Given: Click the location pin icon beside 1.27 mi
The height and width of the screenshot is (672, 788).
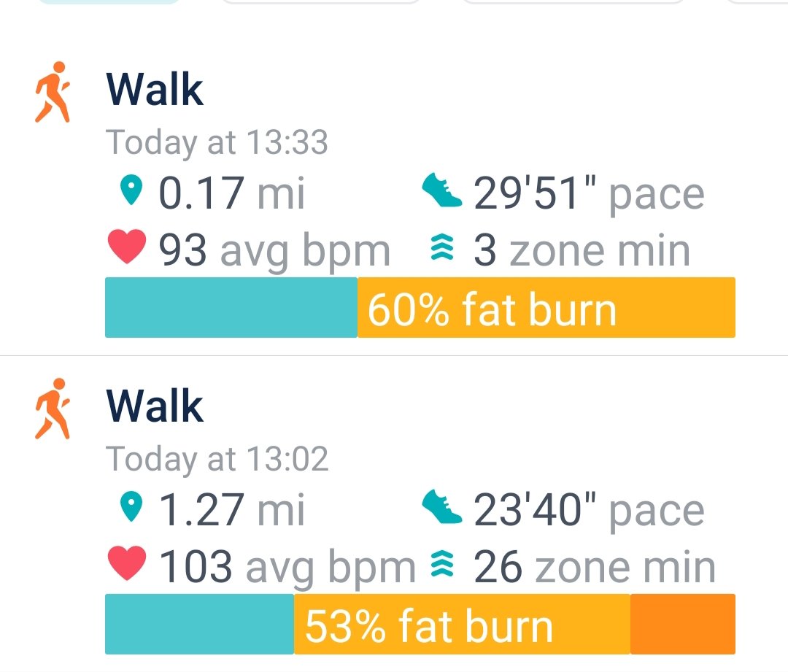Looking at the screenshot, I should pos(131,509).
